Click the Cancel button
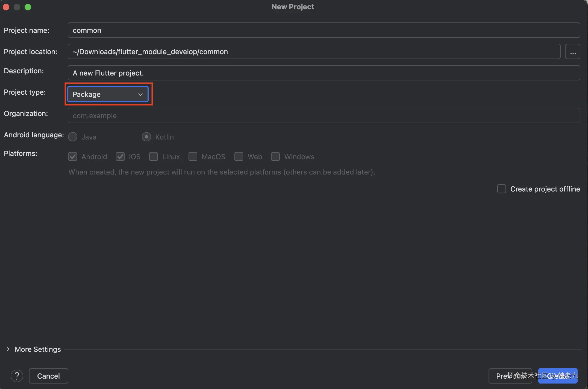Image resolution: width=588 pixels, height=389 pixels. (48, 376)
